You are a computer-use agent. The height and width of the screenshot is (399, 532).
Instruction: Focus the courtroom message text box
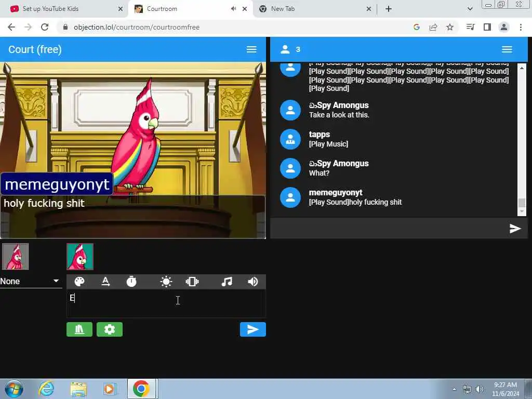tap(166, 303)
